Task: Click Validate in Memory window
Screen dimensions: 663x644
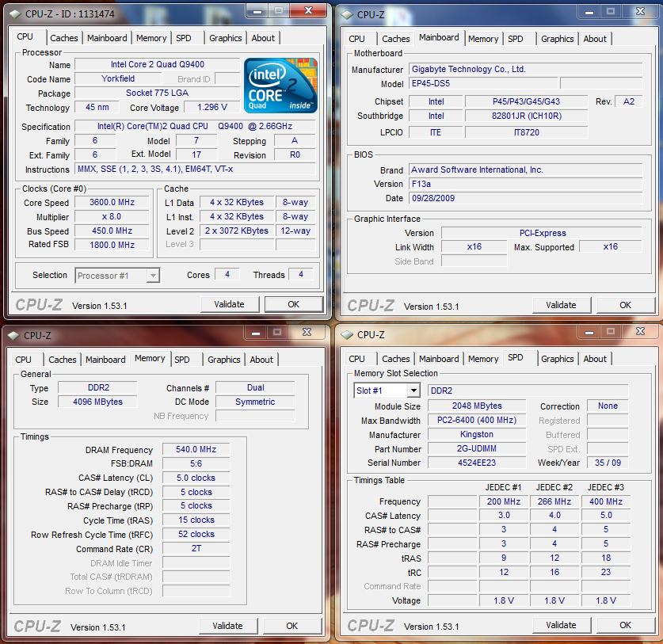Action: tap(227, 626)
